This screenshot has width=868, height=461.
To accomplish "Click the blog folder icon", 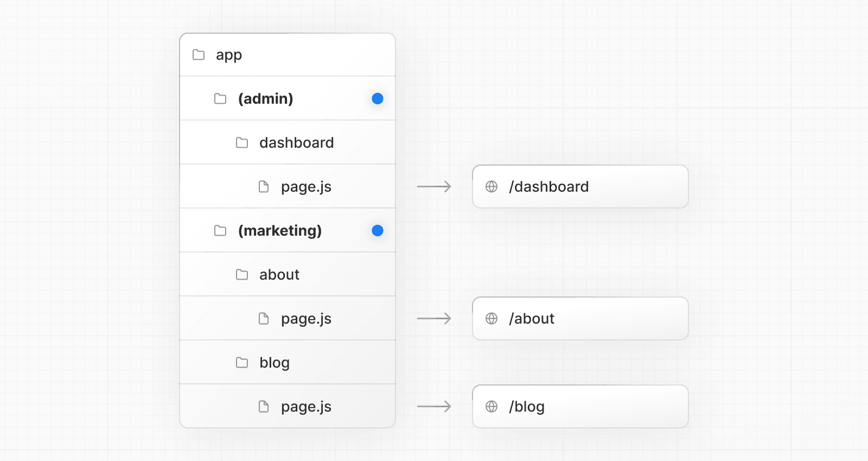I will [242, 363].
